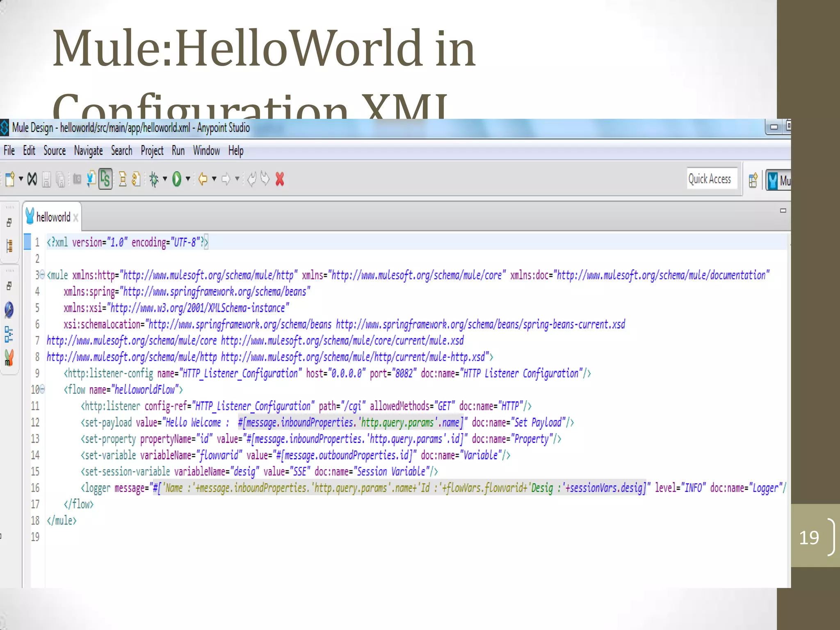Click the closing flow tag on line 17
The width and height of the screenshot is (840, 630).
pyautogui.click(x=78, y=504)
